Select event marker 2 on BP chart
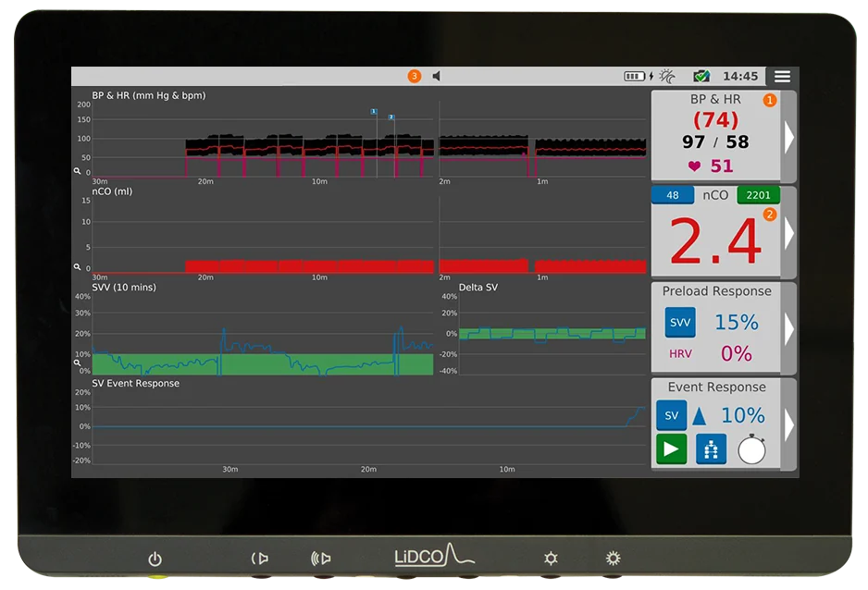This screenshot has height=590, width=868. click(x=391, y=117)
